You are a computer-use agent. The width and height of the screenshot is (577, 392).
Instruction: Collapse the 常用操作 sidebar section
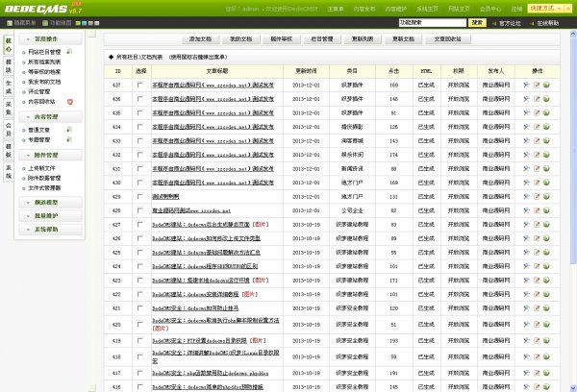[x=50, y=39]
